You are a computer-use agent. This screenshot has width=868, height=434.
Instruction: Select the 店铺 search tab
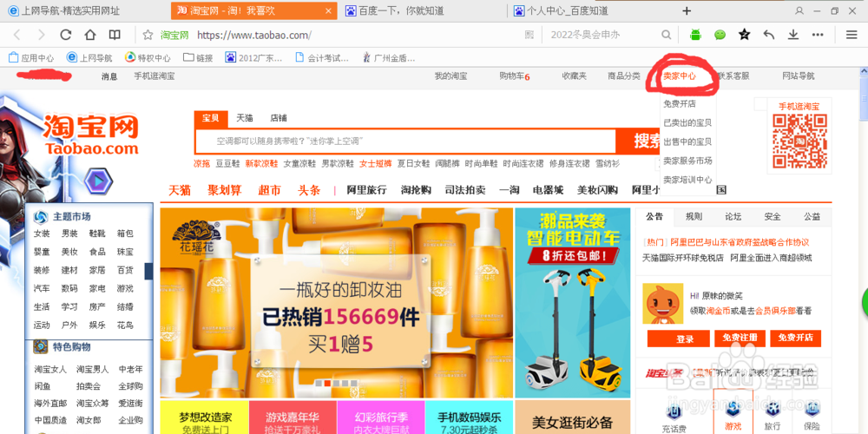[x=279, y=118]
